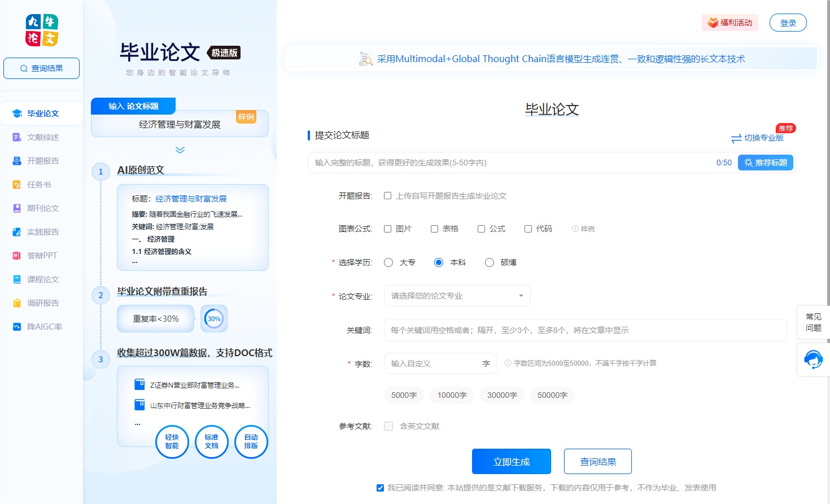Choose the 30000字 word count preset
830x504 pixels.
[503, 395]
